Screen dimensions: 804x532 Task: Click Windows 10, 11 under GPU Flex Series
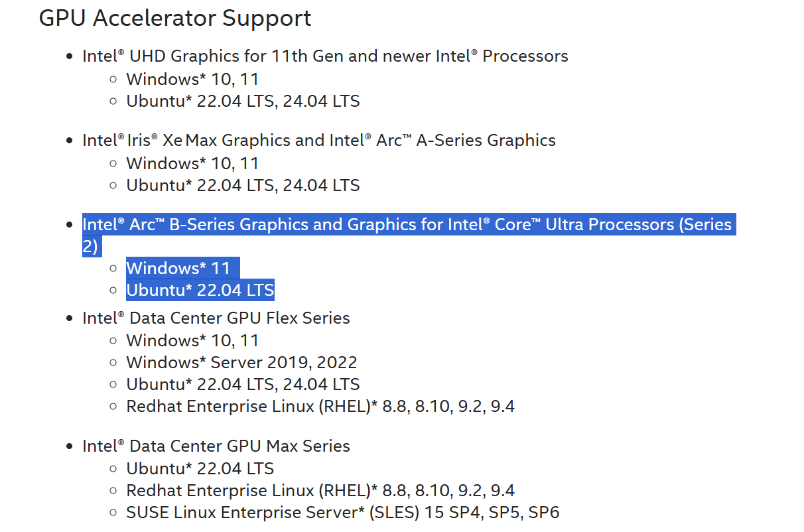point(192,340)
